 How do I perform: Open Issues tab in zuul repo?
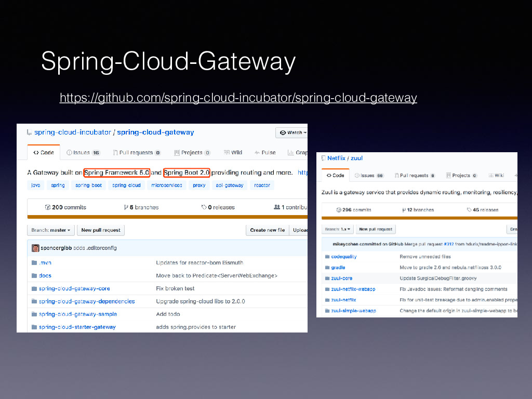[369, 176]
